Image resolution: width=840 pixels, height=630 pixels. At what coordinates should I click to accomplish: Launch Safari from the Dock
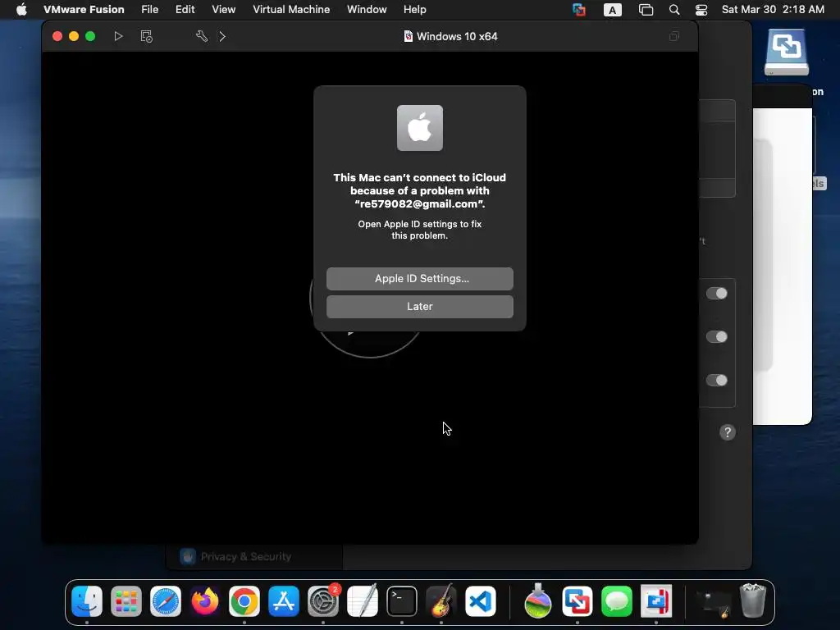[x=166, y=601]
